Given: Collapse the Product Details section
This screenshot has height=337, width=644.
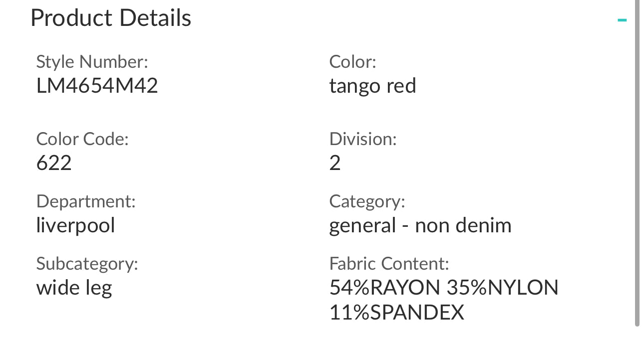Looking at the screenshot, I should click(x=622, y=20).
